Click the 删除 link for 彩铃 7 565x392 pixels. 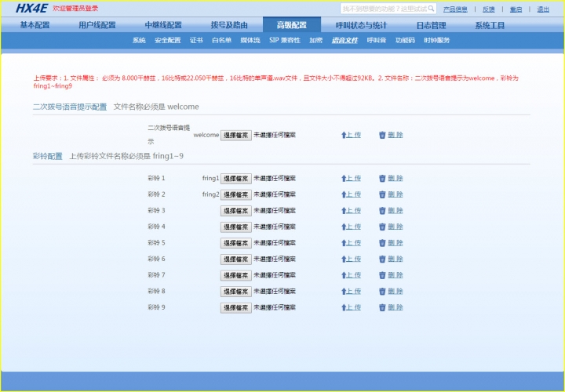coord(395,275)
